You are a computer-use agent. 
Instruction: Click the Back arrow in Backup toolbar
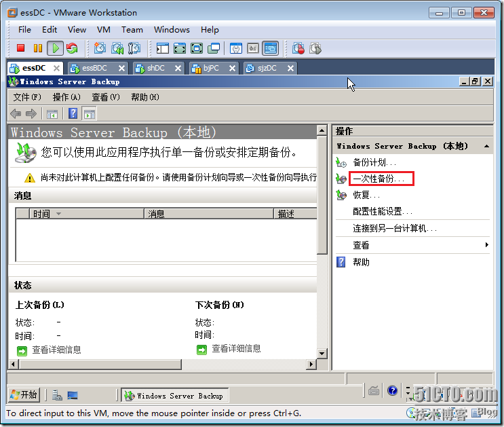[x=16, y=113]
